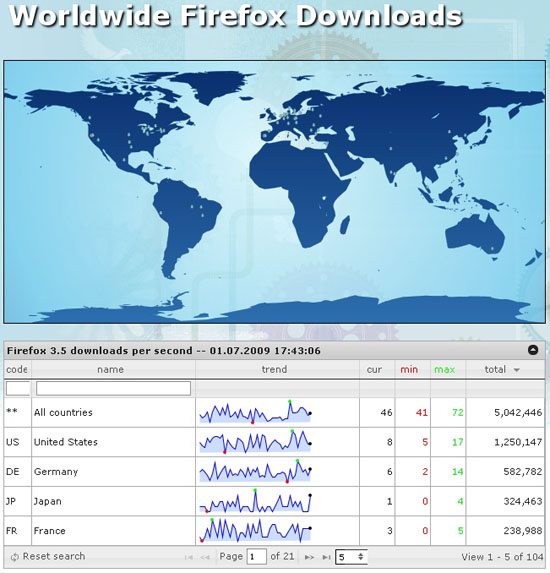Click total value 324,463
550x573 pixels.
[523, 502]
